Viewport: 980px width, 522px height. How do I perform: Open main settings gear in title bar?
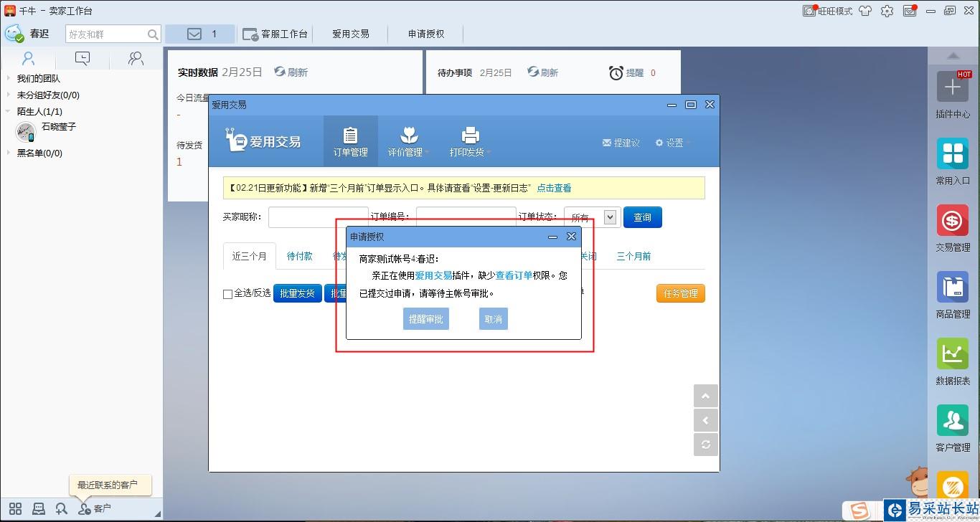tap(887, 11)
